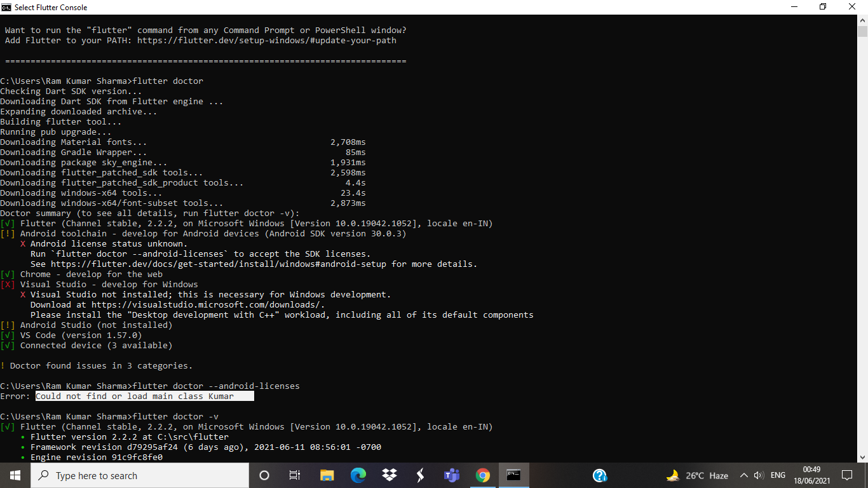Image resolution: width=868 pixels, height=488 pixels.
Task: Expand the hidden system tray icons chevron
Action: [743, 475]
